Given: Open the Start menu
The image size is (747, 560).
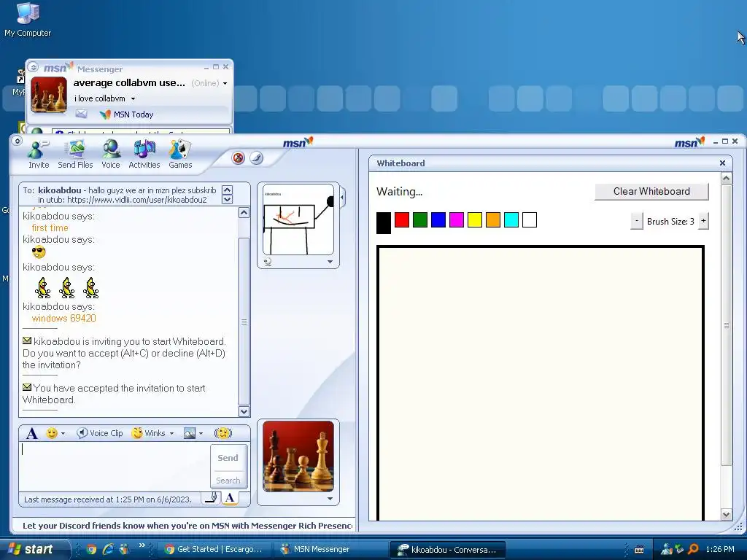Looking at the screenshot, I should [x=34, y=549].
